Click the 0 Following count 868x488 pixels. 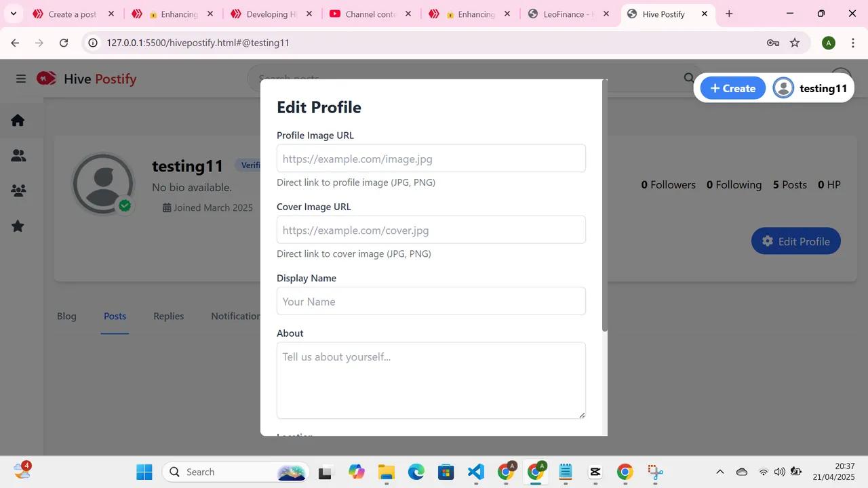tap(734, 184)
